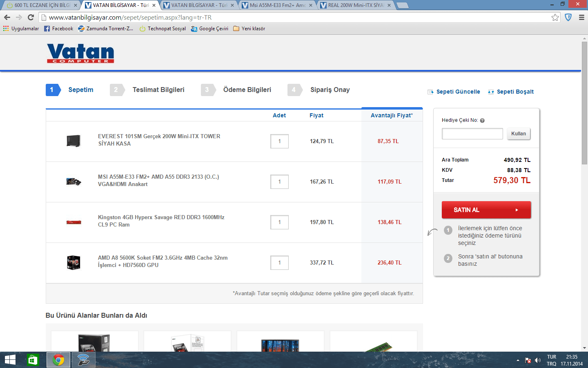Click the Sepeti Boşalt link
Image resolution: width=588 pixels, height=368 pixels.
coord(511,92)
